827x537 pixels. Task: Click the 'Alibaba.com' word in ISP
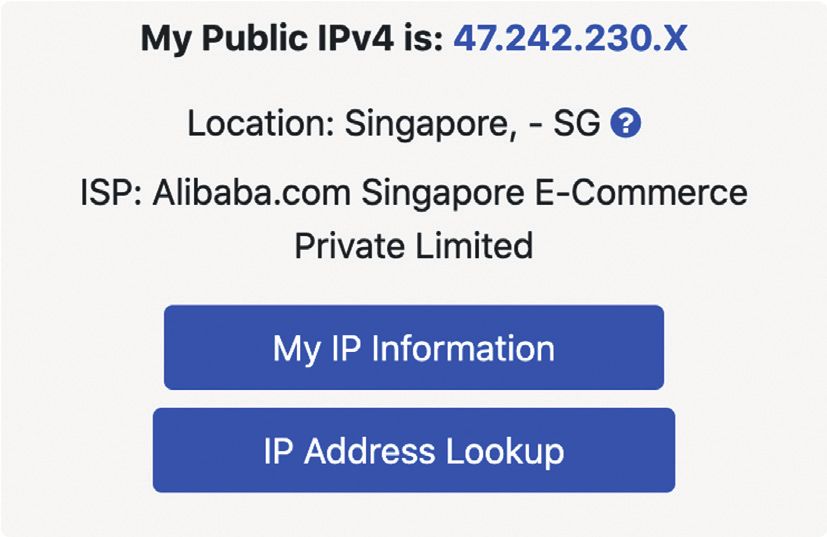[x=252, y=193]
